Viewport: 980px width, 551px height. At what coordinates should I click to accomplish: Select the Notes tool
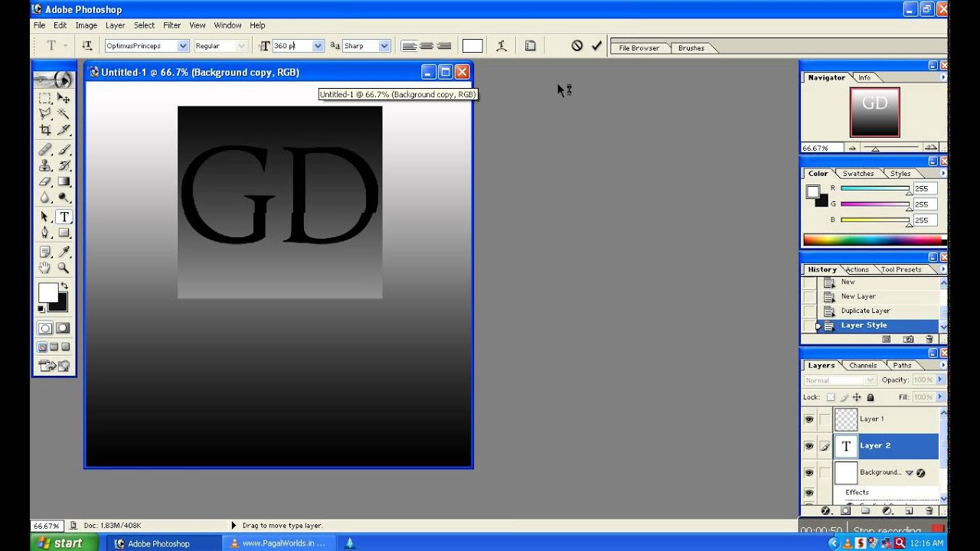45,252
